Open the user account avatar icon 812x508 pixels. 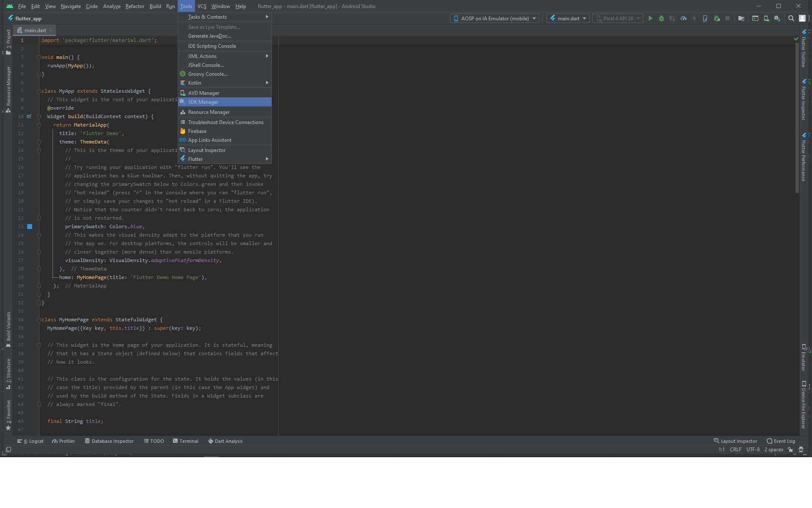[x=802, y=18]
